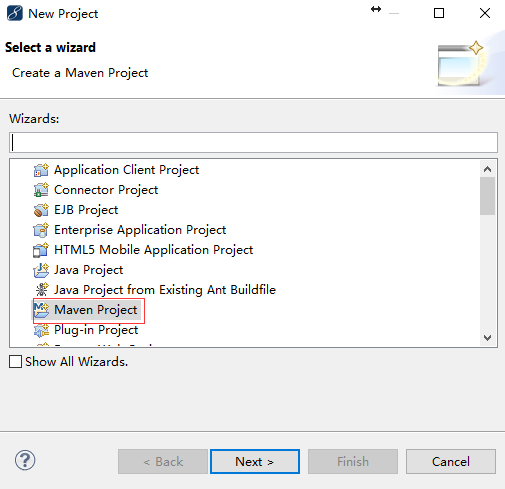This screenshot has width=505, height=489.
Task: Click the HTML5 Mobile Application Project icon
Action: [x=41, y=250]
